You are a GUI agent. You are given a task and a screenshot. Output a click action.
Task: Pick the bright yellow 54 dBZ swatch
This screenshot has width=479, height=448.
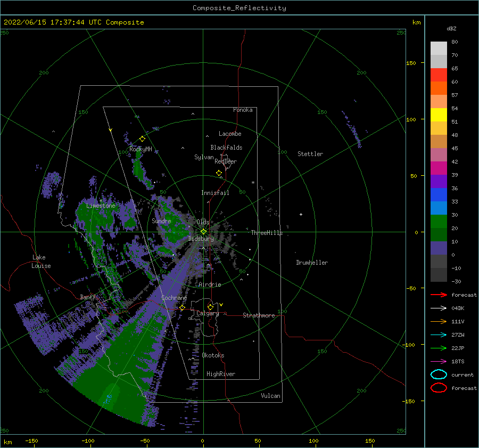(x=439, y=115)
